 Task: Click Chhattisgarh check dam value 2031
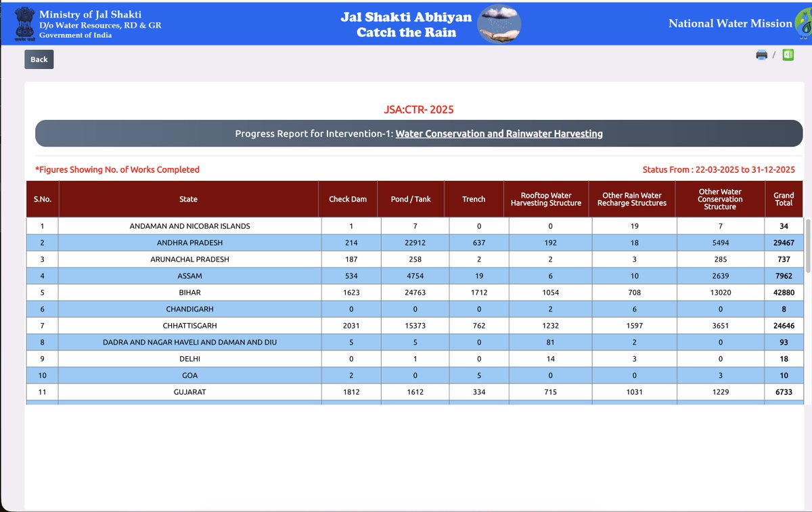(352, 326)
